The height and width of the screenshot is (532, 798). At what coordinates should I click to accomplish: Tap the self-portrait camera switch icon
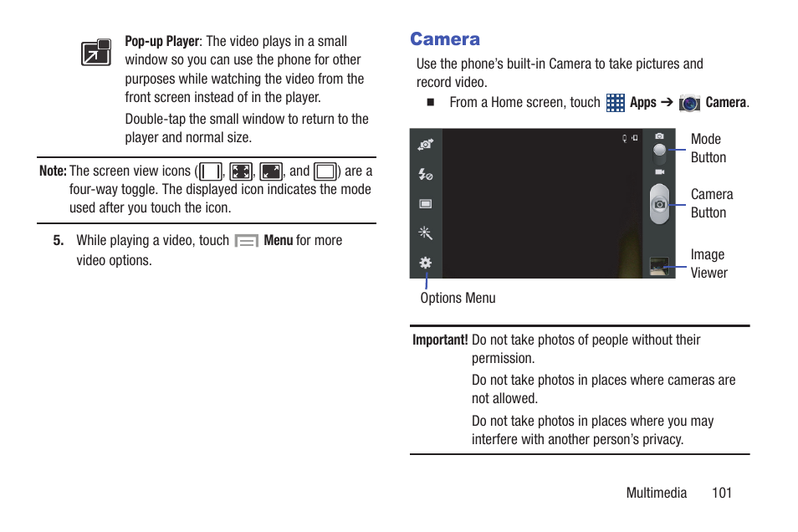pos(426,145)
